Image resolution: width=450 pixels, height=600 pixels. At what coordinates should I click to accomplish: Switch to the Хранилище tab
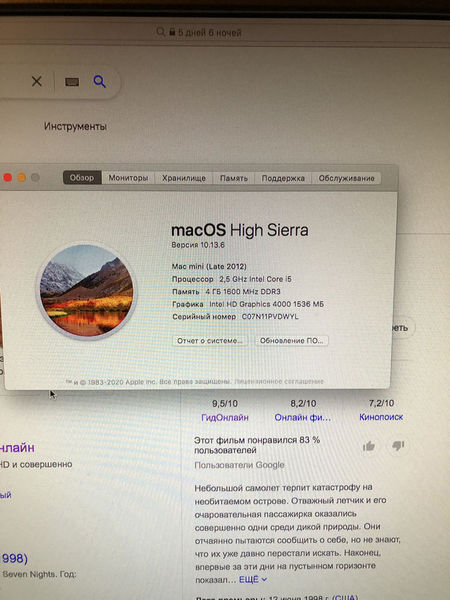[184, 178]
